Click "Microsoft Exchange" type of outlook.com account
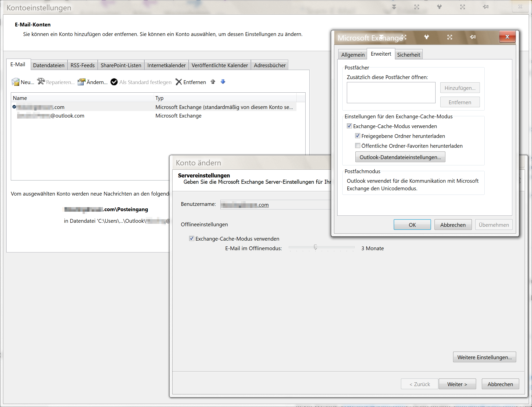 click(x=178, y=116)
